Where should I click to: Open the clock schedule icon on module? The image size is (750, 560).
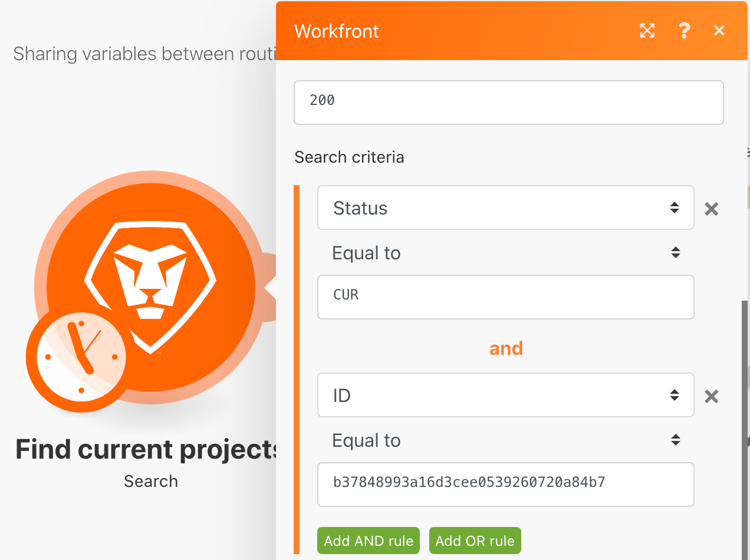pyautogui.click(x=80, y=357)
